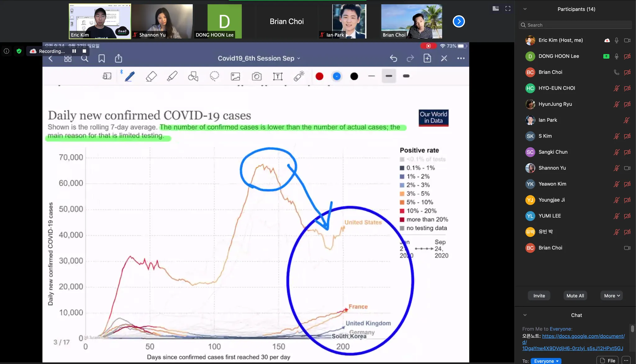Choose the Lasso selection tool
Image resolution: width=636 pixels, height=364 pixels.
(x=214, y=76)
